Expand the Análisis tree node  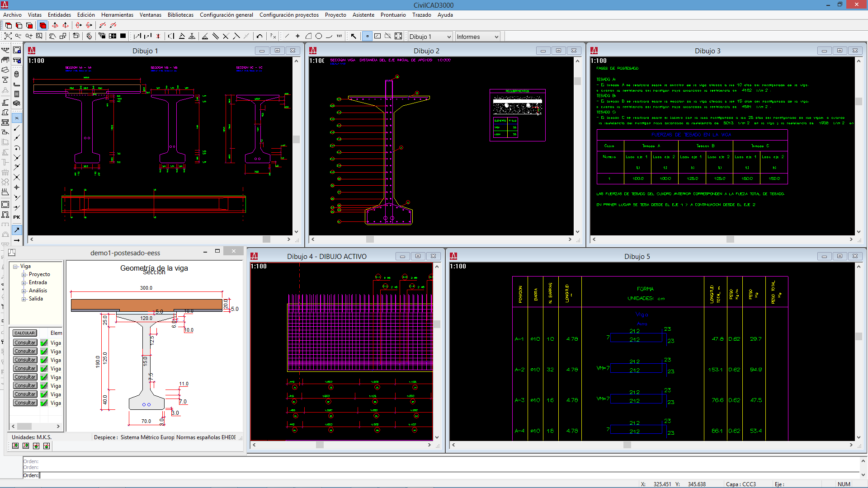[24, 291]
